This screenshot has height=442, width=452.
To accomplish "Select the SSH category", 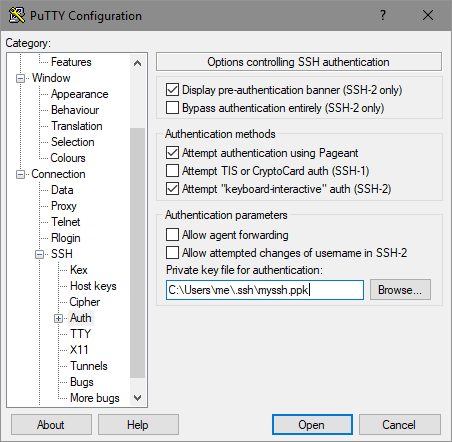I will pyautogui.click(x=62, y=254).
